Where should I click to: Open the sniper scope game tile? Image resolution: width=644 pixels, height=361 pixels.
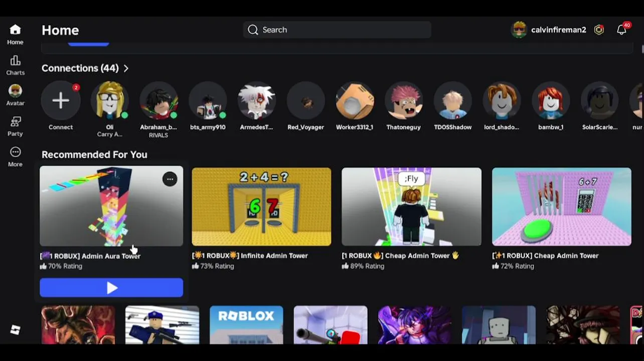(x=331, y=325)
